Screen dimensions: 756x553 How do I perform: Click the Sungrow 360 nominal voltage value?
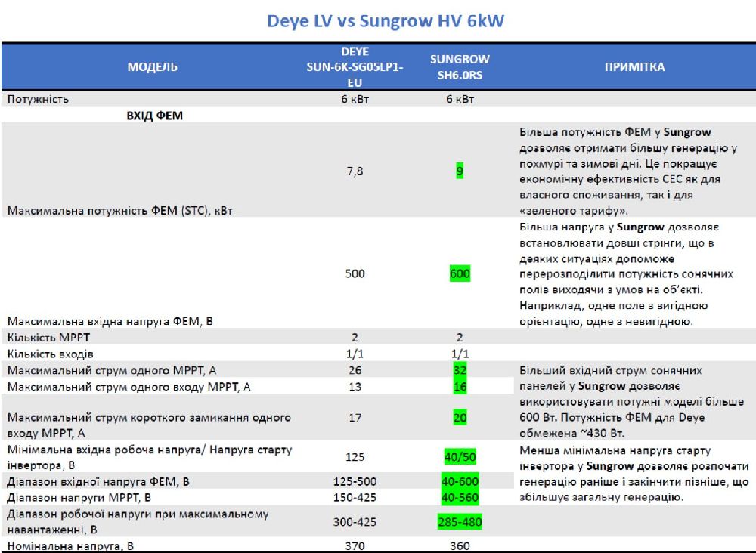pyautogui.click(x=460, y=546)
